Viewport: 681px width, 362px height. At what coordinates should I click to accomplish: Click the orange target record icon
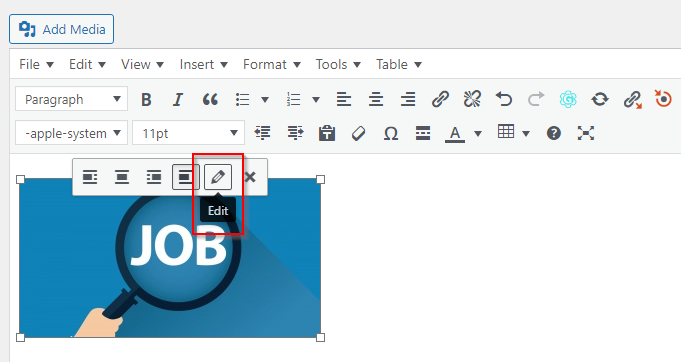click(663, 99)
